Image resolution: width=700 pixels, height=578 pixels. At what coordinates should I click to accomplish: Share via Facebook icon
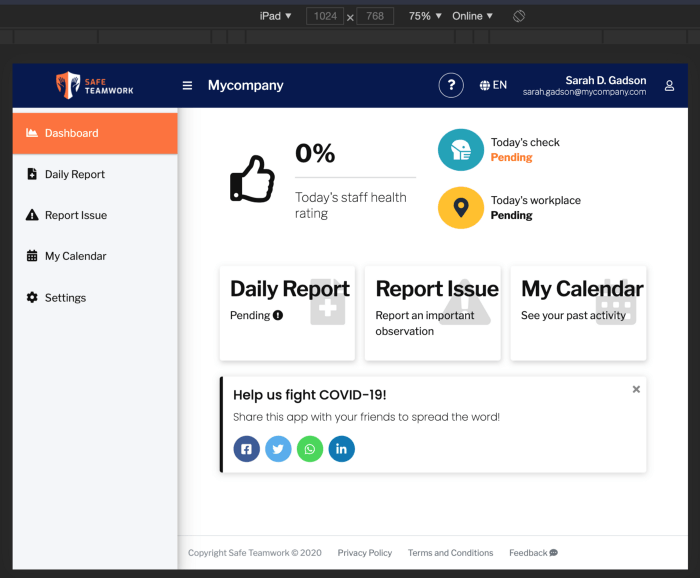coord(246,449)
